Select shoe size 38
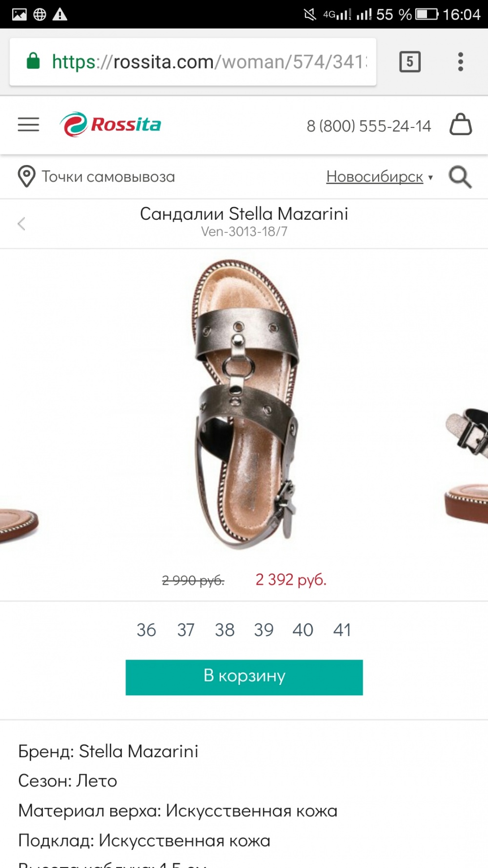Image resolution: width=488 pixels, height=868 pixels. tap(224, 630)
